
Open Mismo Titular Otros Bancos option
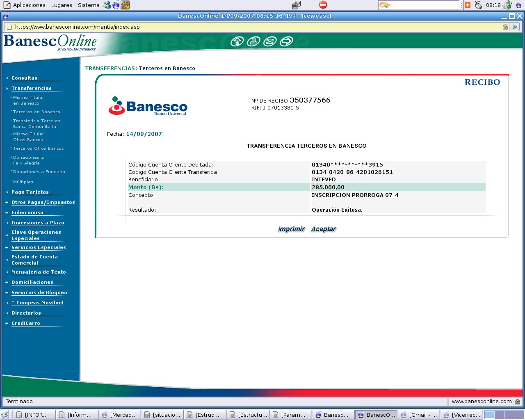pos(28,137)
